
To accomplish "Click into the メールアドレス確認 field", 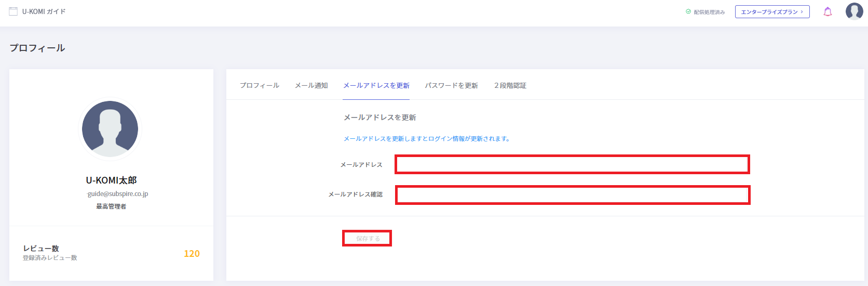I will coord(572,195).
